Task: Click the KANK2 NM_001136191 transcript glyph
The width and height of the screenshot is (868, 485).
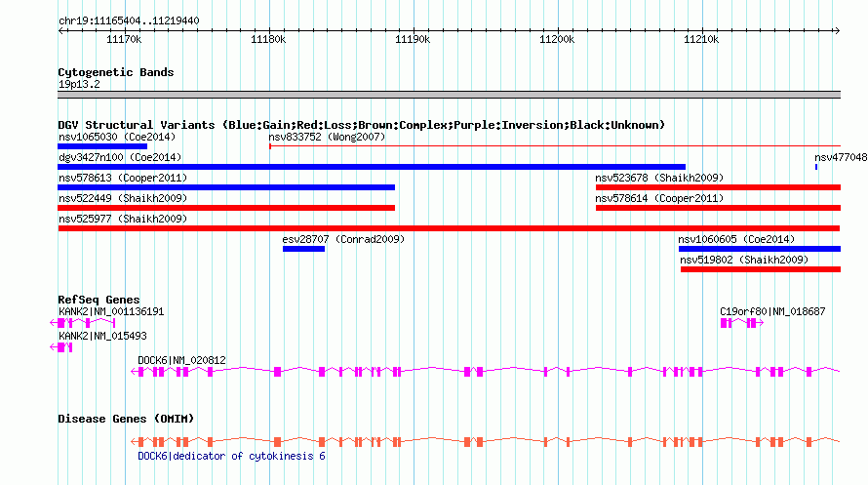Action: pyautogui.click(x=83, y=323)
